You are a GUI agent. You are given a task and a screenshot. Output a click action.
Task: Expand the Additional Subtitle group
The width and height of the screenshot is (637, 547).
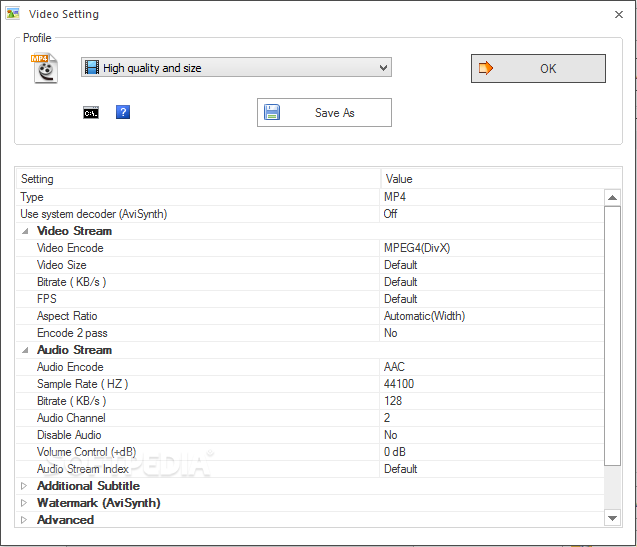click(x=24, y=486)
